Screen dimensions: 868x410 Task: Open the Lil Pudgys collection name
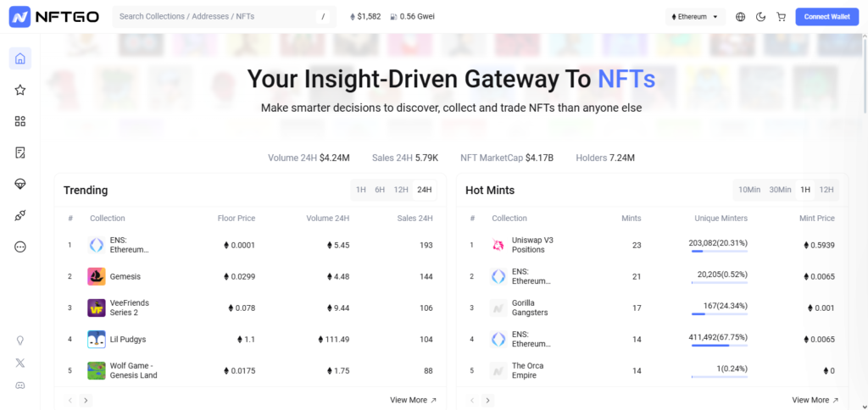(128, 339)
